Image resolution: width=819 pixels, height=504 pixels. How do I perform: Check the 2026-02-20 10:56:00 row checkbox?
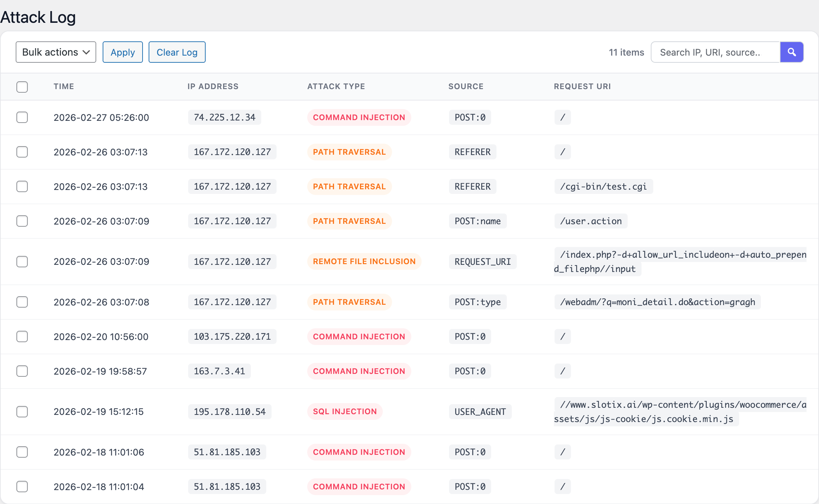click(22, 336)
